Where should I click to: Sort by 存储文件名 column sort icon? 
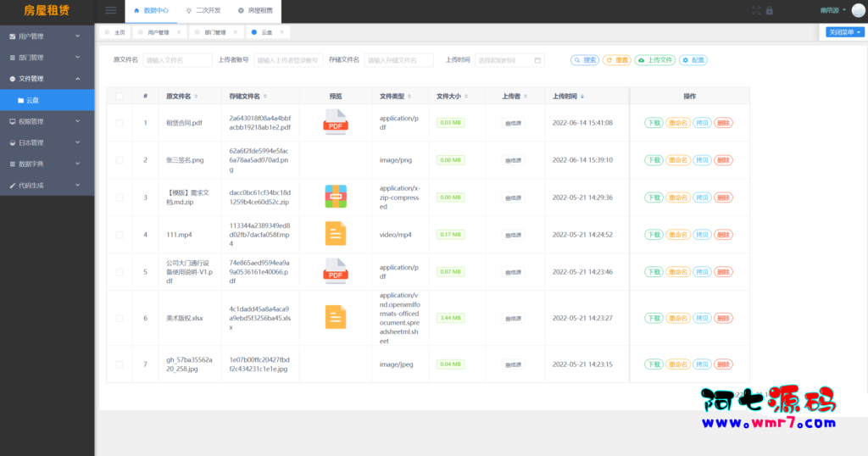pyautogui.click(x=265, y=97)
